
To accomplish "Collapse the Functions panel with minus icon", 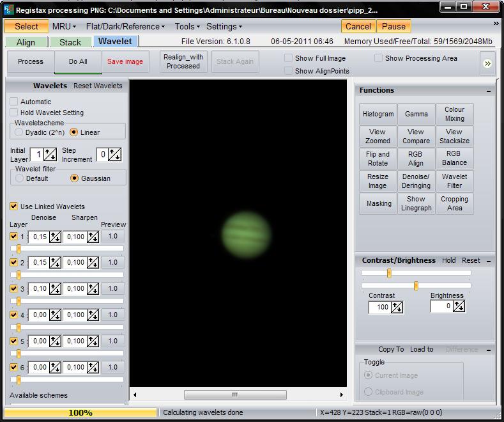I will (x=489, y=91).
